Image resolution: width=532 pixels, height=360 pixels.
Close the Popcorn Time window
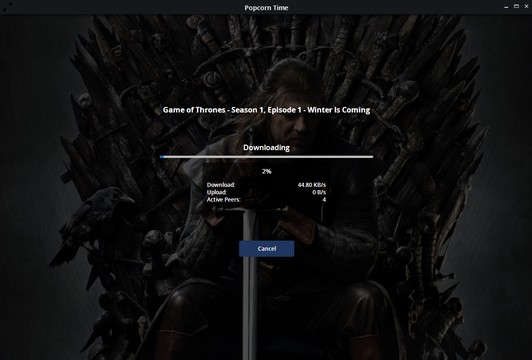(528, 6)
